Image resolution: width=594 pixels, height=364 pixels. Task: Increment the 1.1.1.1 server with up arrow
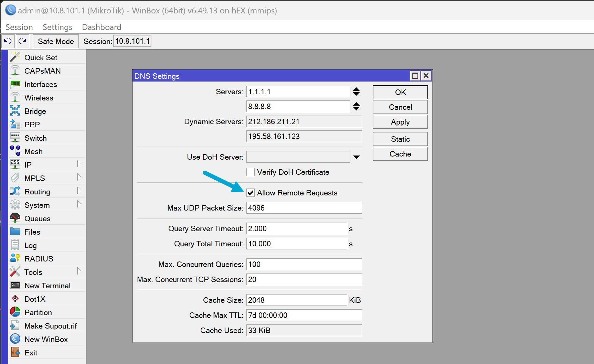coord(356,89)
